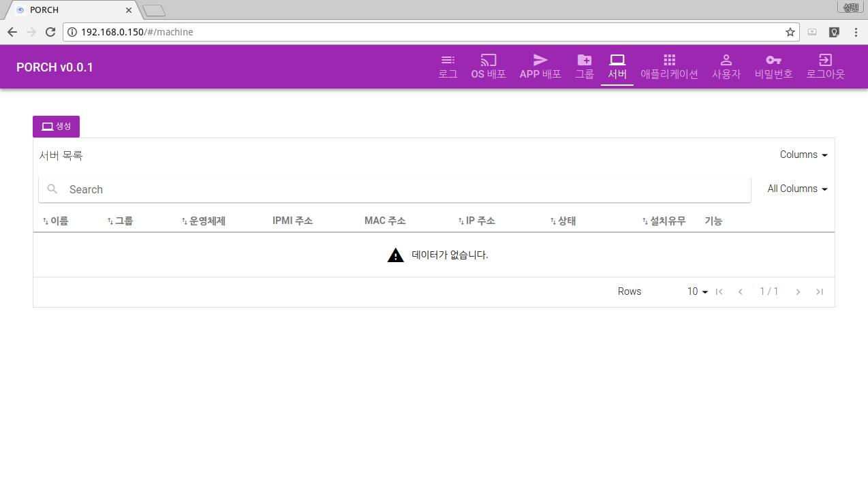Click the 로그아웃 exit icon

coord(825,60)
